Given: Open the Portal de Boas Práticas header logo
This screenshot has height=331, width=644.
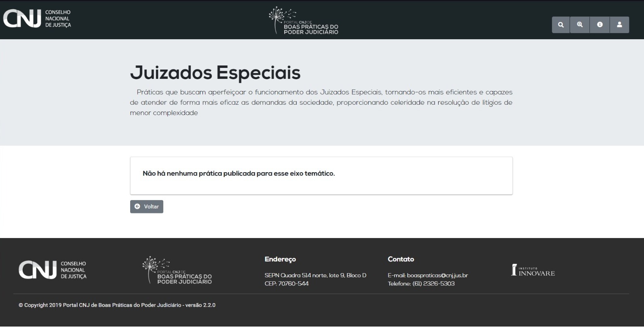Looking at the screenshot, I should click(x=304, y=21).
